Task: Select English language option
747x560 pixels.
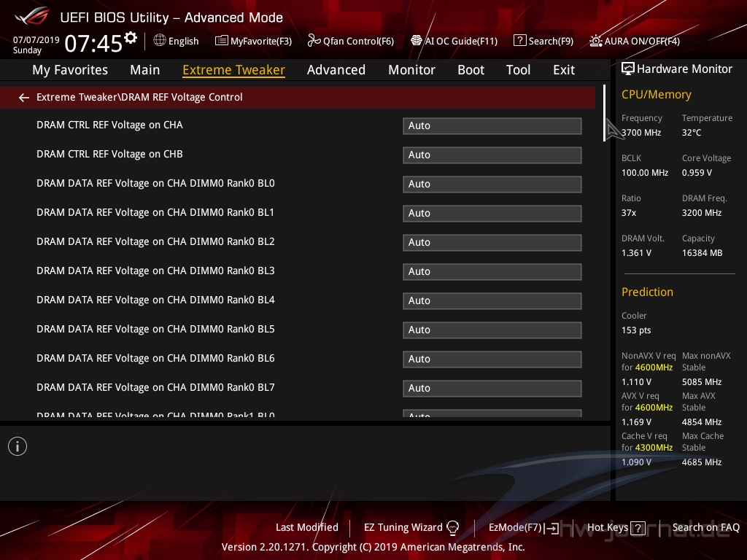Action: click(x=183, y=41)
